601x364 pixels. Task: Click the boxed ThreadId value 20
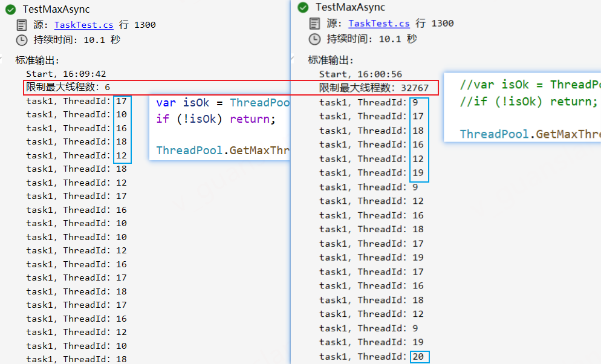pyautogui.click(x=420, y=357)
